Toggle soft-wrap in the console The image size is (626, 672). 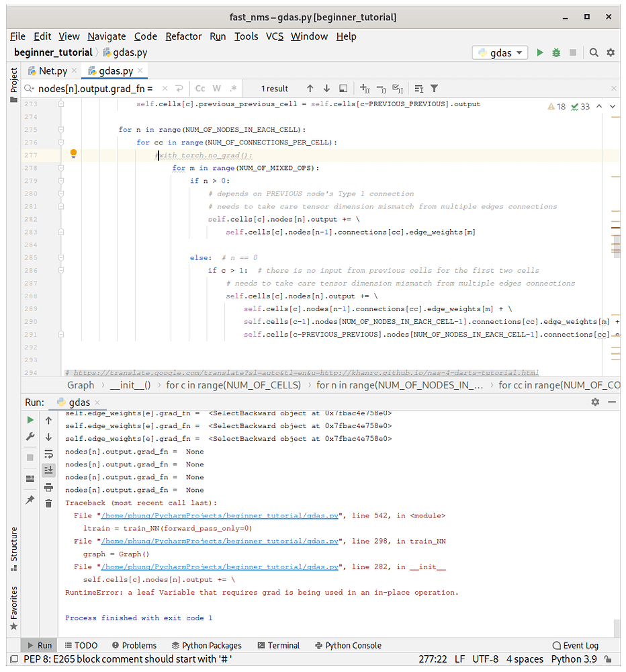(48, 454)
